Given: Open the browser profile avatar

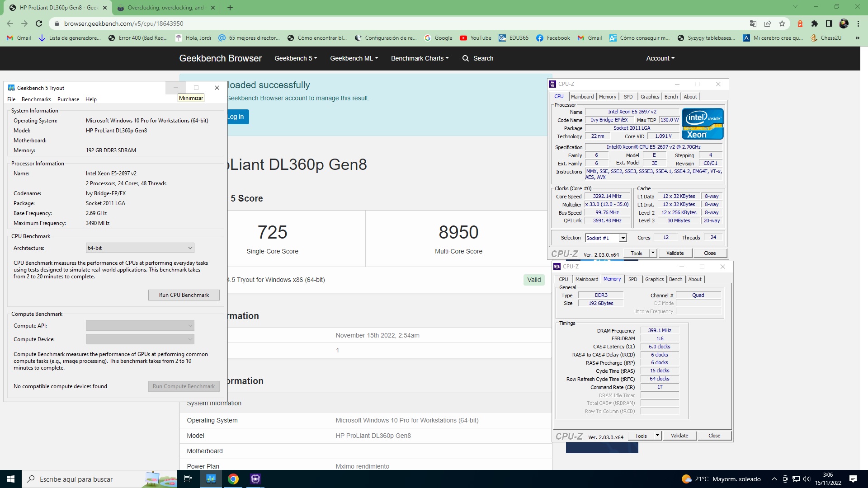Looking at the screenshot, I should click(844, 23).
